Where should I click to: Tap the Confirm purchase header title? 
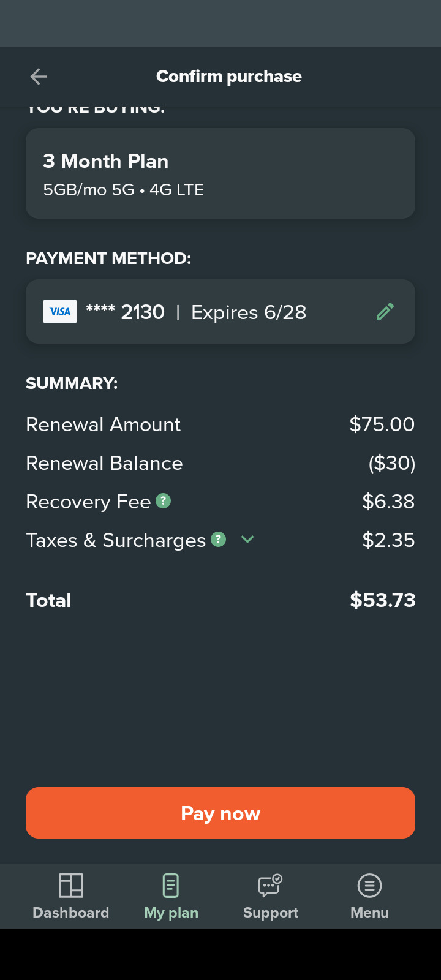pos(229,77)
